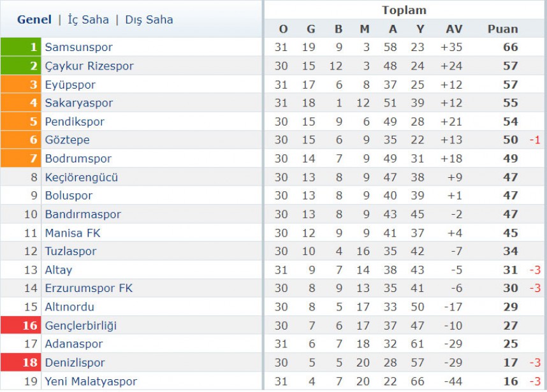Click the Çaykur Rizespor team link
Screen dimensions: 547x392
pyautogui.click(x=89, y=66)
